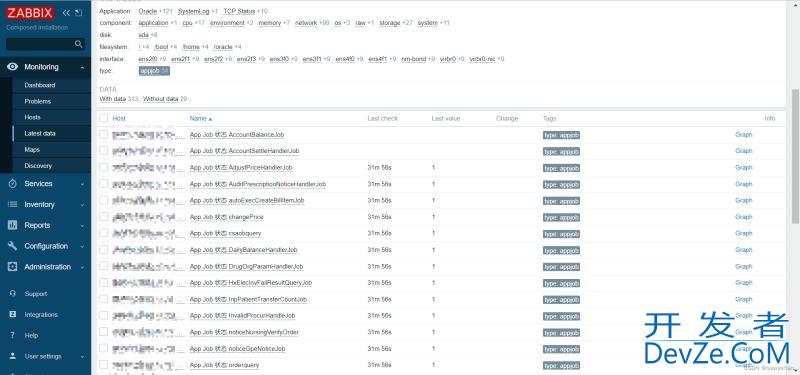Check the DailyBalanceHandlerJob row checkbox

[x=104, y=250]
